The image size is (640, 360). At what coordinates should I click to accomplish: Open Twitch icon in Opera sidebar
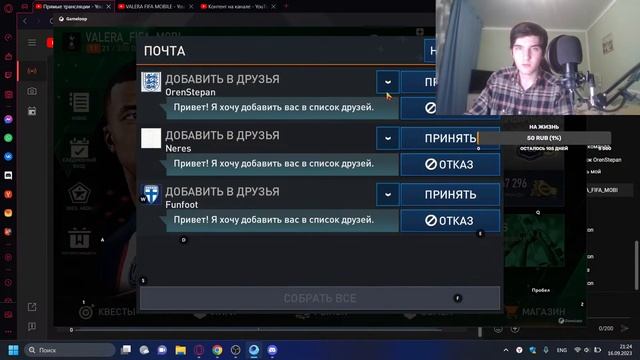8,75
